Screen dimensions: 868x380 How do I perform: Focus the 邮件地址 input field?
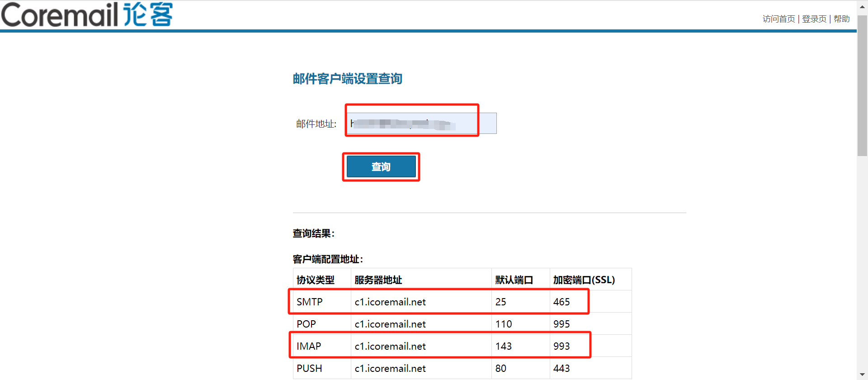tap(421, 123)
